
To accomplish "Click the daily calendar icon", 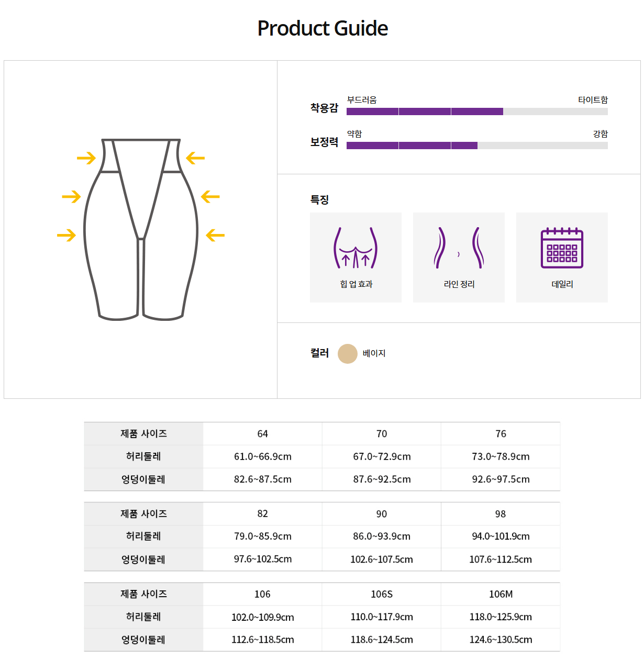I will (x=562, y=248).
